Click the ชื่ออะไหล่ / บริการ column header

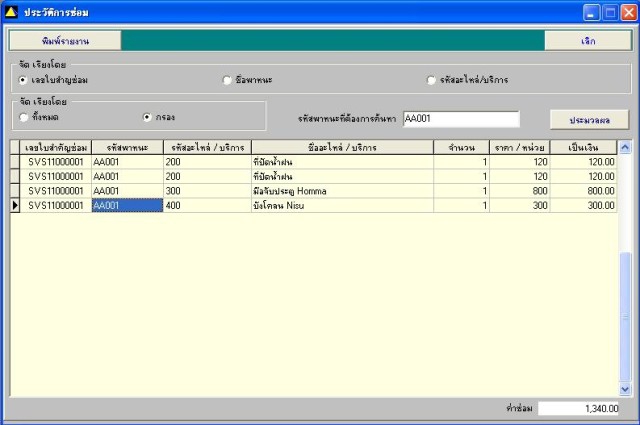click(x=342, y=147)
